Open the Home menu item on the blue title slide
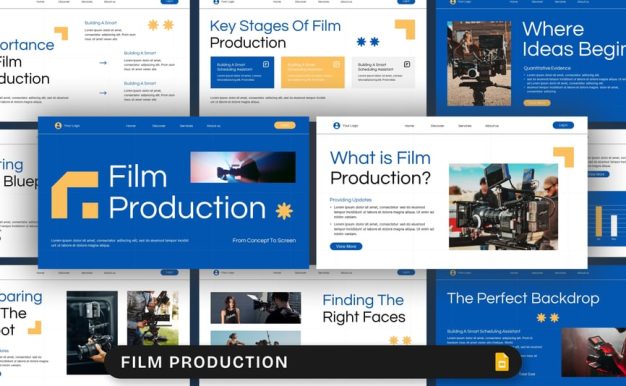The width and height of the screenshot is (626, 386). 131,126
